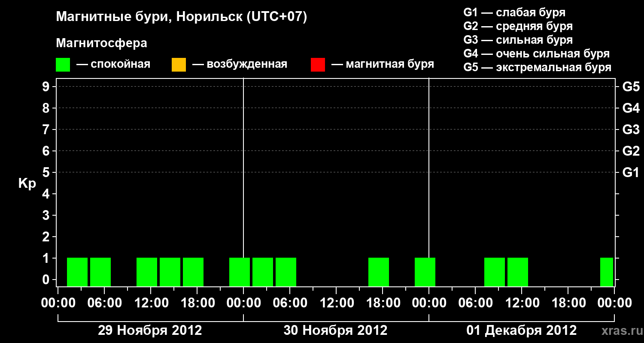Screen dimensions: 644x343
Task: Click the right-axis 'G3' label
Action: pyautogui.click(x=631, y=129)
